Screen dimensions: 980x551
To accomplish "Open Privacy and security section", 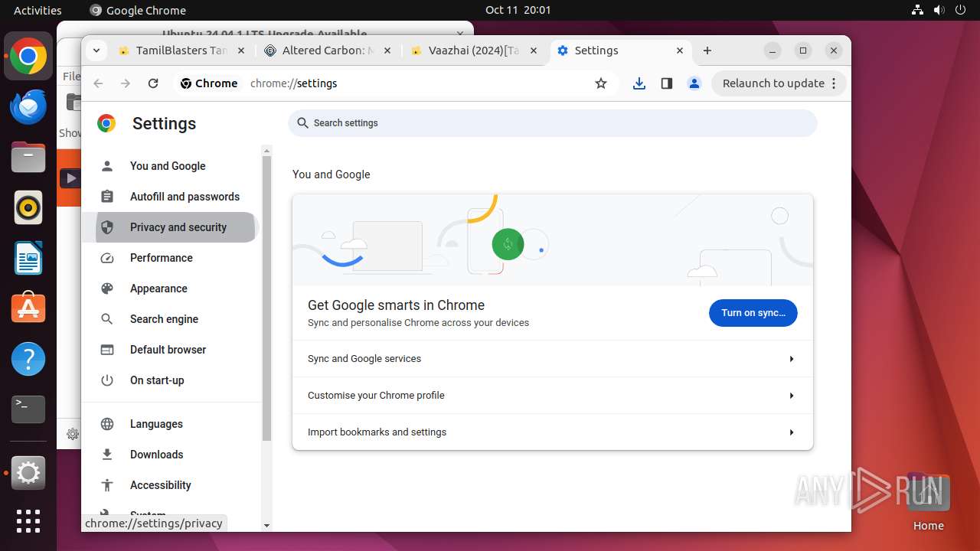I will point(171,227).
